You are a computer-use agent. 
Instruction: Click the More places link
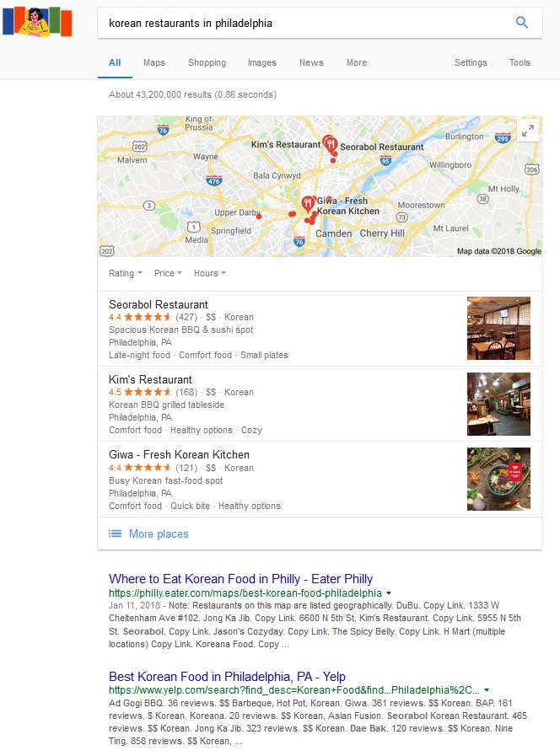click(159, 533)
